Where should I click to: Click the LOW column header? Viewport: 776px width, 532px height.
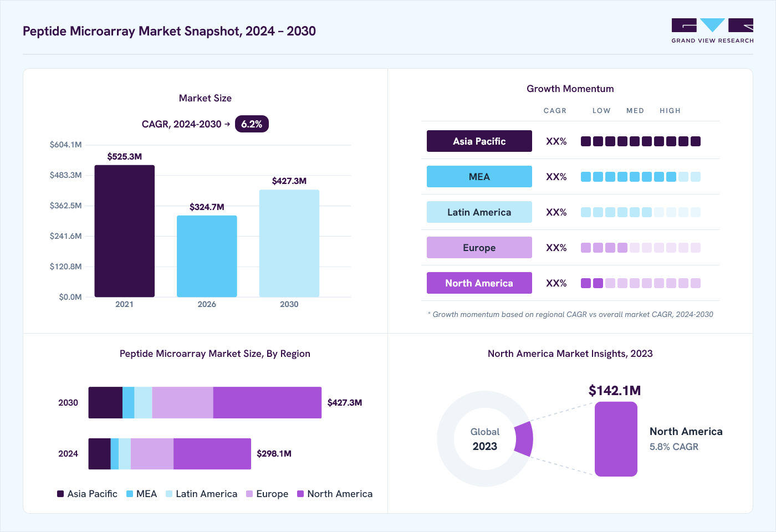pyautogui.click(x=601, y=111)
